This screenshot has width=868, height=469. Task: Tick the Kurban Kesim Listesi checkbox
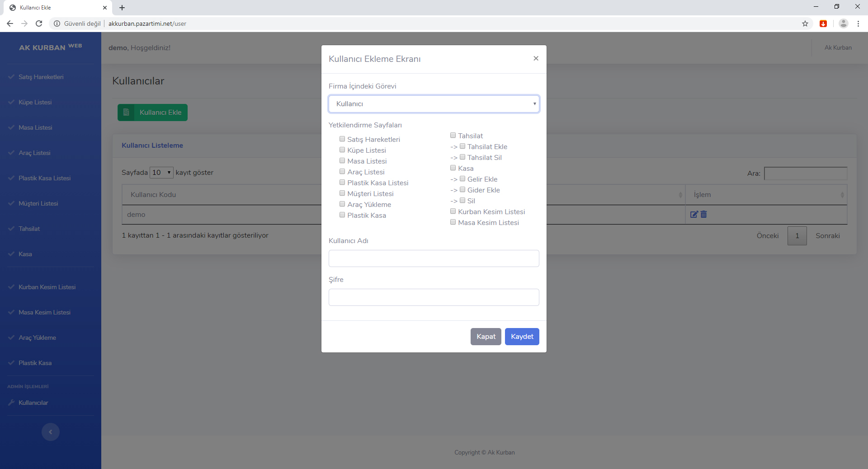[453, 211]
